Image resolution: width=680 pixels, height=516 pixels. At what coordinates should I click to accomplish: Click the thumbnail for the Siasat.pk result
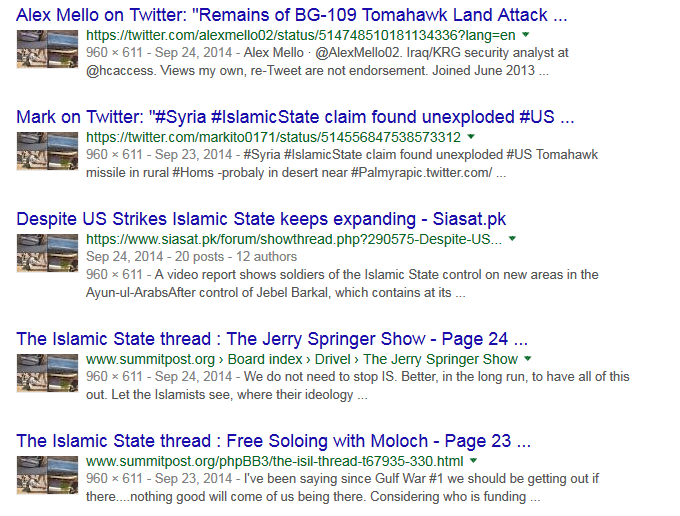47,252
